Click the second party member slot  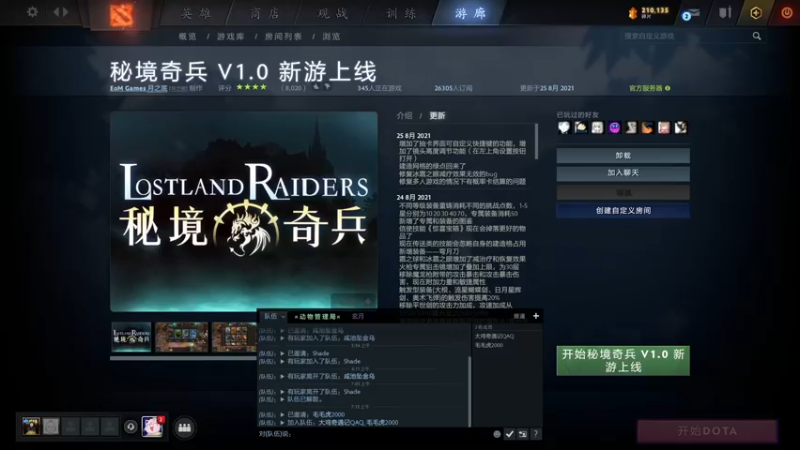tap(51, 426)
